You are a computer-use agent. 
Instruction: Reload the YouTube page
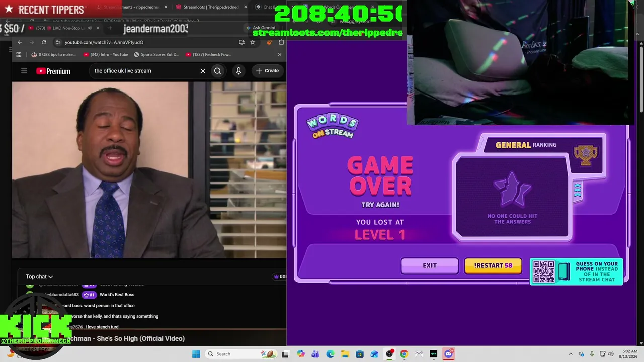point(44,42)
